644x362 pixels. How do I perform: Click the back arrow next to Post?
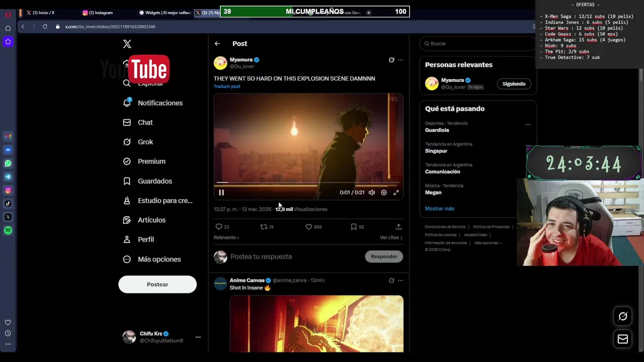pos(217,44)
